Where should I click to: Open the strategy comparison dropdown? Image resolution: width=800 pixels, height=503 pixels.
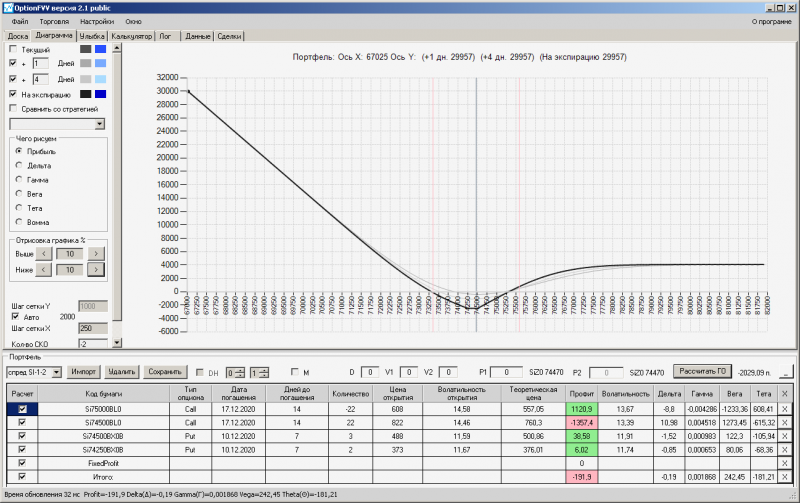click(x=99, y=124)
